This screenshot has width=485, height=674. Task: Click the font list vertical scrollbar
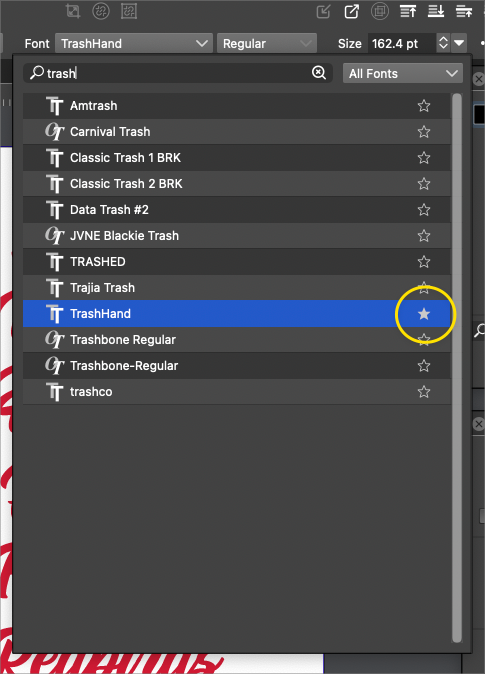(x=457, y=368)
